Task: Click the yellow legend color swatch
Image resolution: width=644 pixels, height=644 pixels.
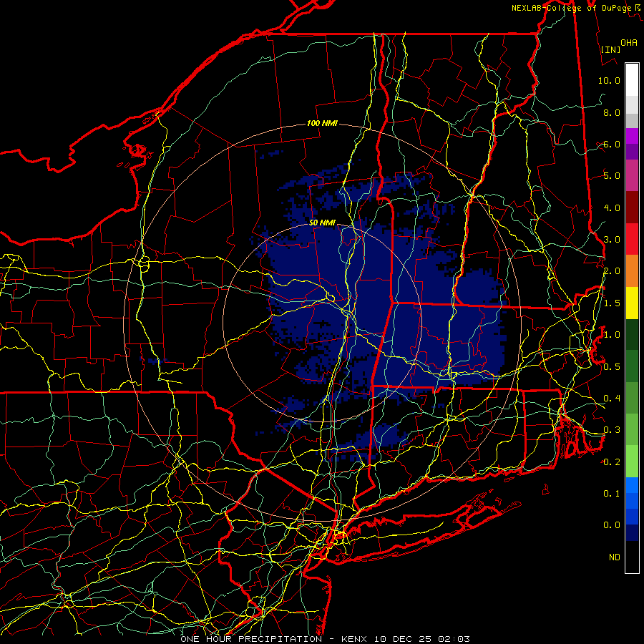Action: point(632,303)
